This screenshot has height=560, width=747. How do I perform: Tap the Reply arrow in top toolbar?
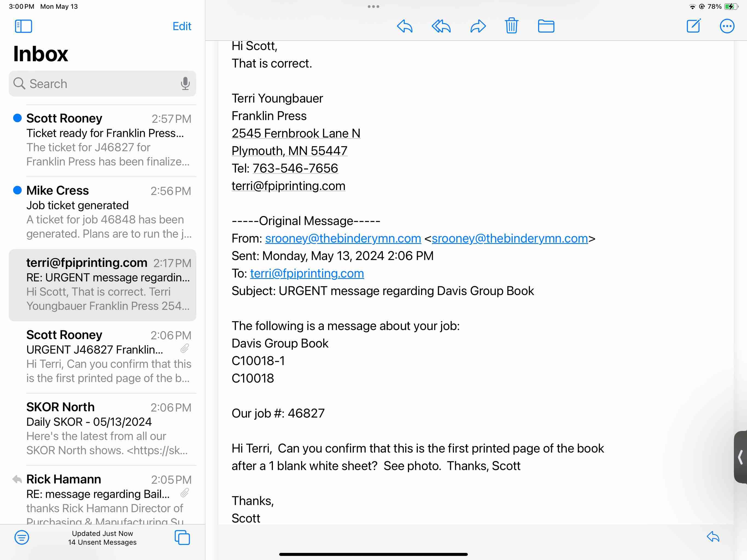(x=405, y=26)
